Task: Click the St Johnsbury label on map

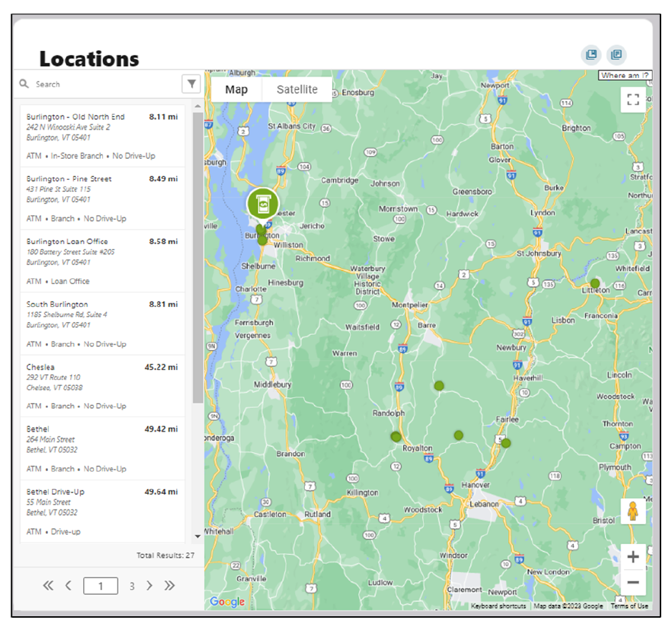Action: coord(539,253)
